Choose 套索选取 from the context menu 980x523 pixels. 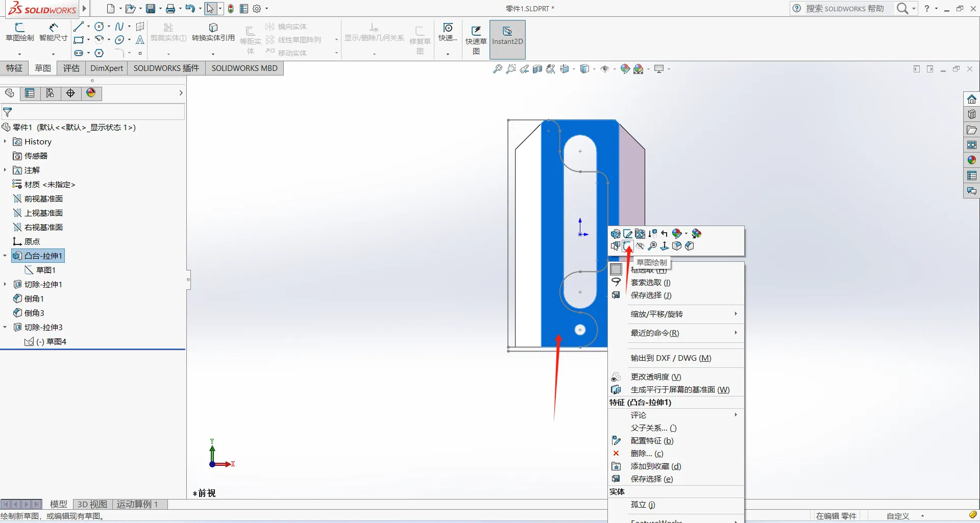(650, 282)
